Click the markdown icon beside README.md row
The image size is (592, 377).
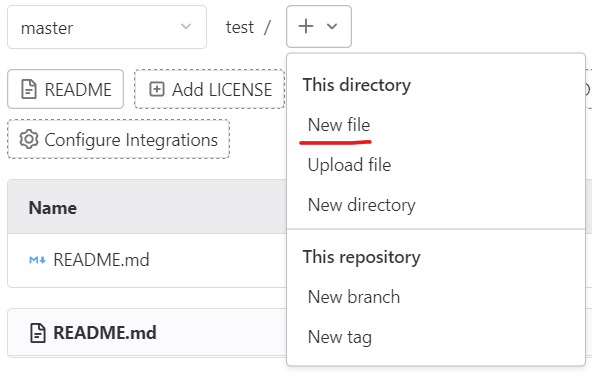pyautogui.click(x=37, y=260)
